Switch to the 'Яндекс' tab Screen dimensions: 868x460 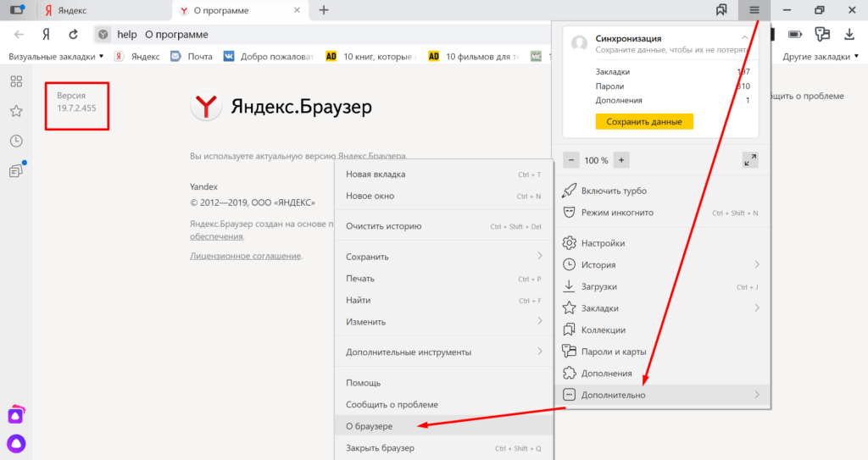(104, 10)
